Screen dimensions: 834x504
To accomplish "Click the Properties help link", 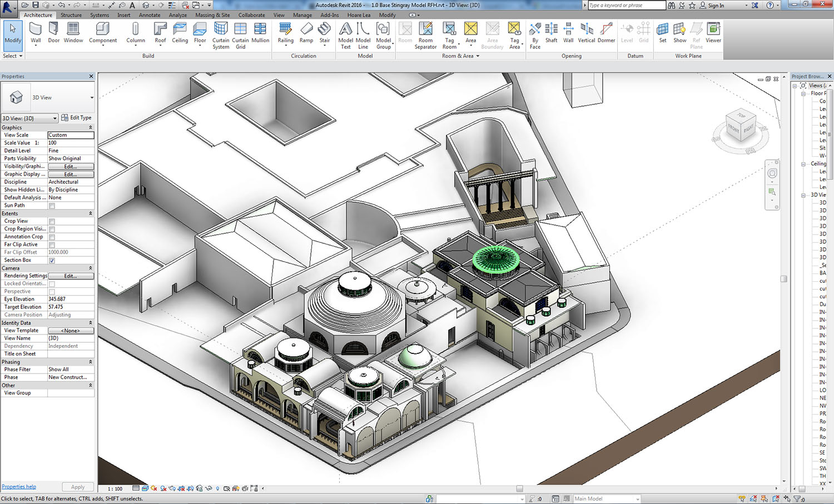I will tap(19, 487).
